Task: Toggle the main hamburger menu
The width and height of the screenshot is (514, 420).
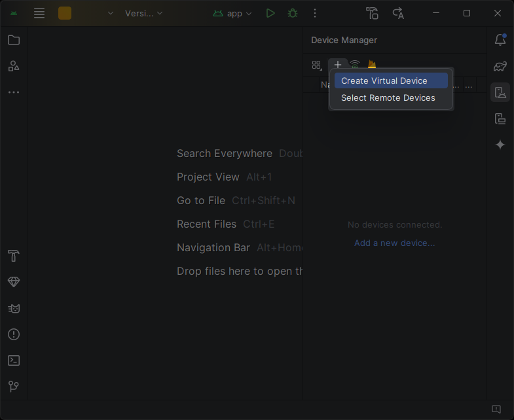Action: [x=39, y=13]
